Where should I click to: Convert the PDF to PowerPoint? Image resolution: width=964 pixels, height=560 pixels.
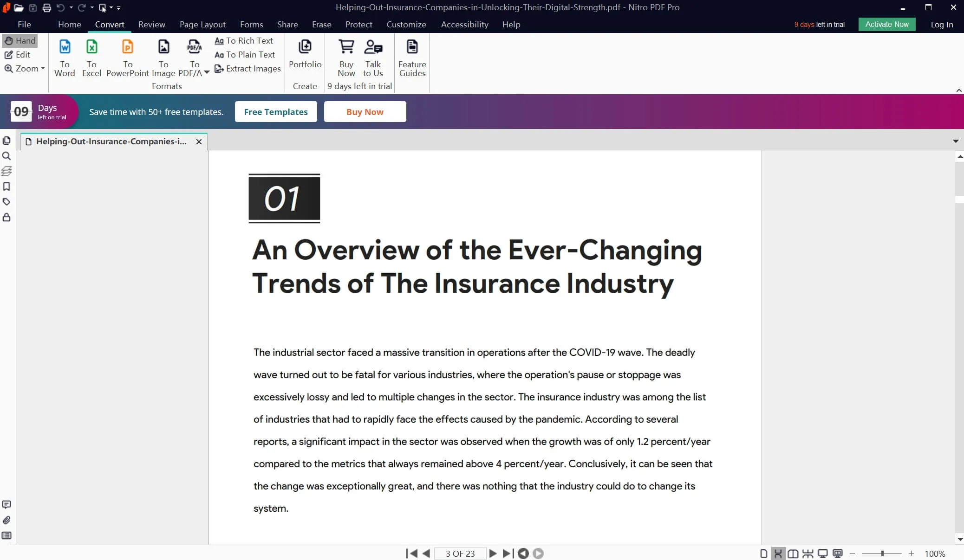point(127,58)
